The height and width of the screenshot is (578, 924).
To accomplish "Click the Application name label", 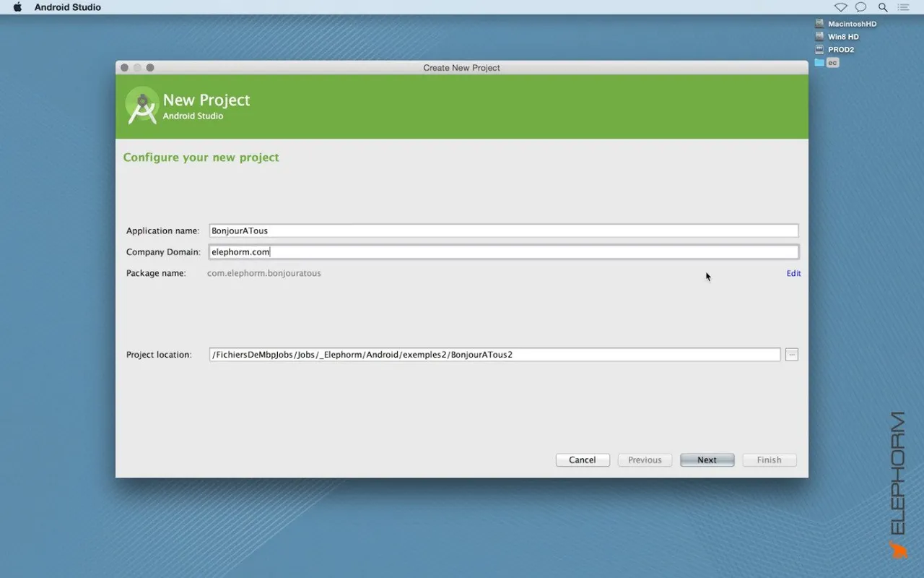I will click(162, 231).
